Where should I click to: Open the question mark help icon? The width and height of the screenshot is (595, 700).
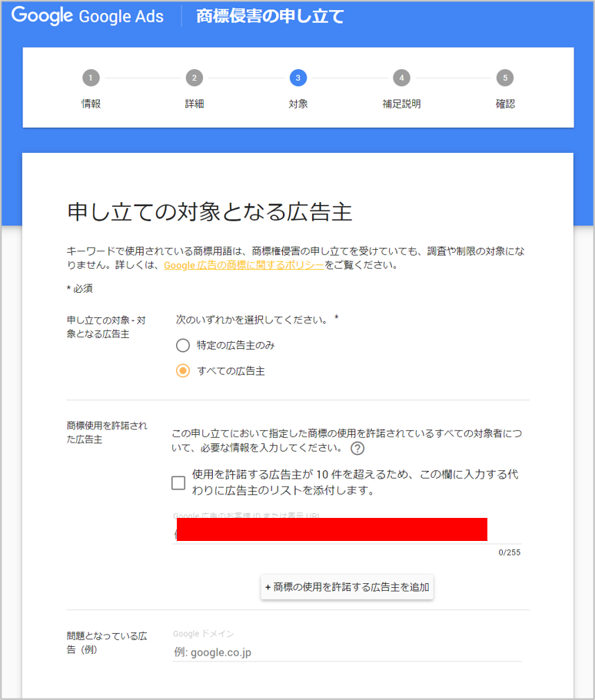pyautogui.click(x=357, y=448)
